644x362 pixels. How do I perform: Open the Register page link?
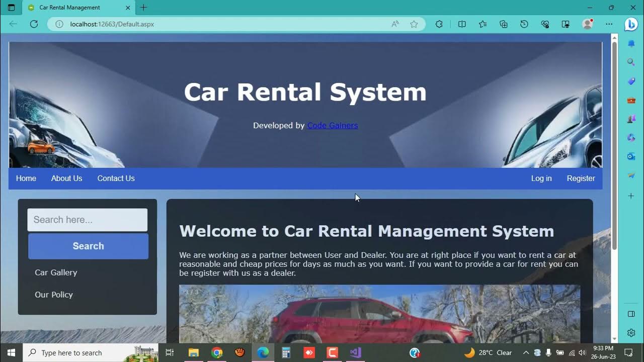[581, 178]
